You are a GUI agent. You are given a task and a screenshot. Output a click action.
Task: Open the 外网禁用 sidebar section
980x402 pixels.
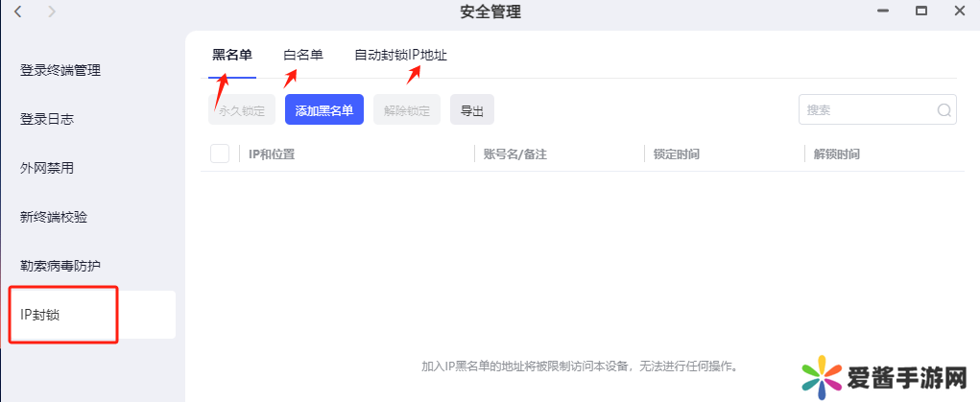pos(47,168)
